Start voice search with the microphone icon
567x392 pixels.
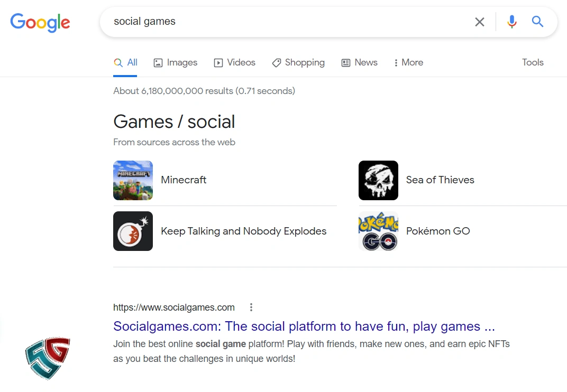click(511, 22)
